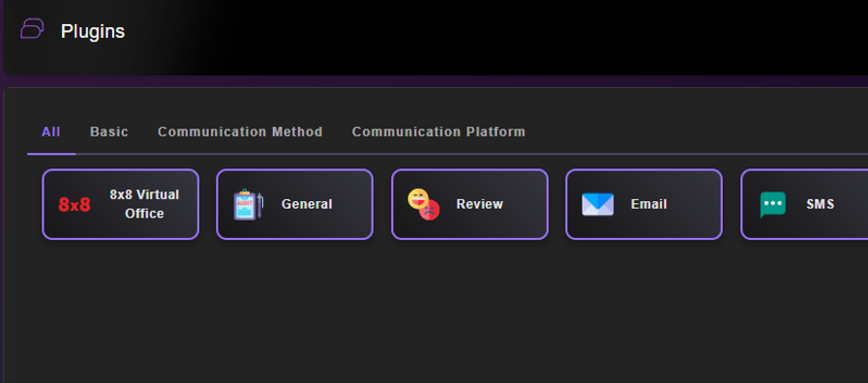Open the Email plugin text label
The image size is (868, 383).
point(648,204)
